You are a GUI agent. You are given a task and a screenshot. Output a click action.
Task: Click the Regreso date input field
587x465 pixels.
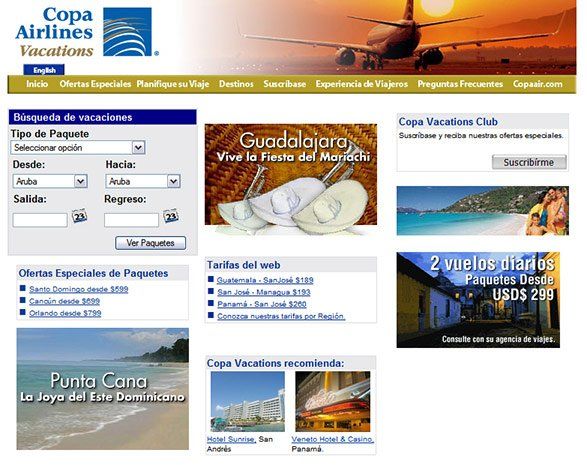tap(131, 220)
